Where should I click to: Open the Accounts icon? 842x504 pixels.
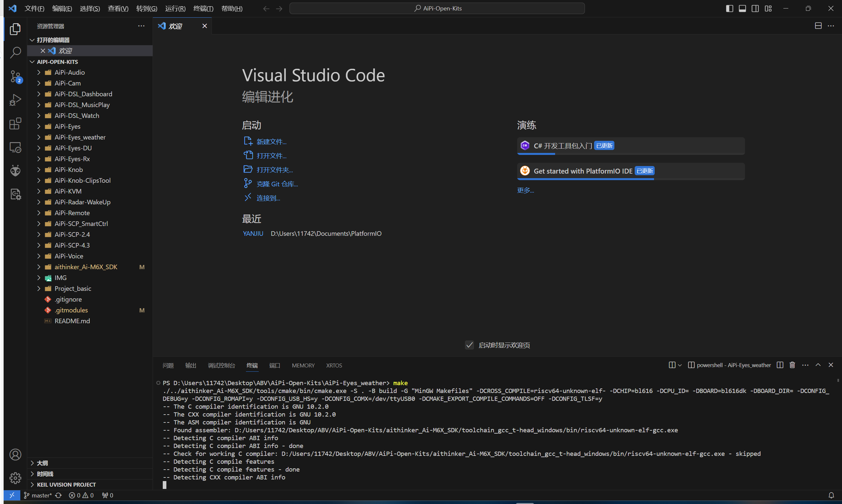[x=15, y=455]
